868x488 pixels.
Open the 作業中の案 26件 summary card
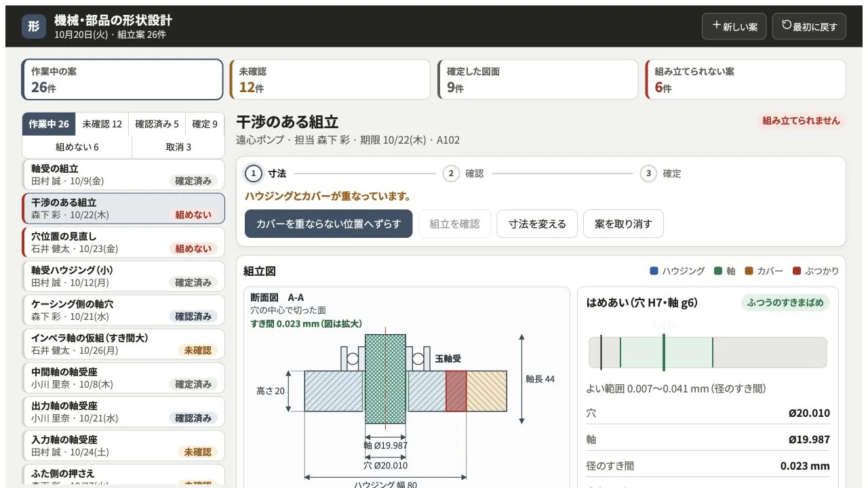[x=122, y=79]
